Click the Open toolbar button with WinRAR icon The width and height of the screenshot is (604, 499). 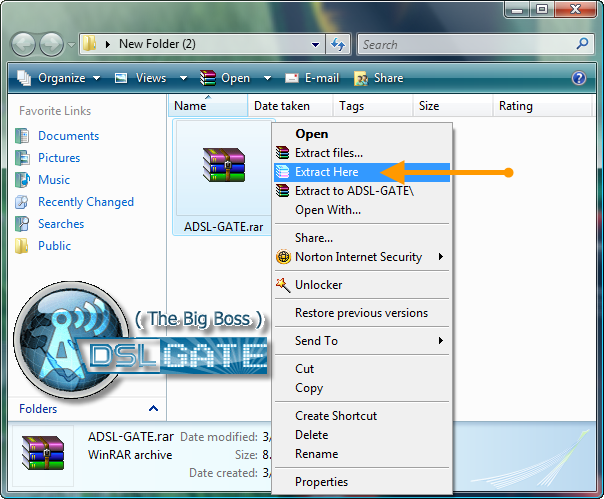pyautogui.click(x=225, y=78)
